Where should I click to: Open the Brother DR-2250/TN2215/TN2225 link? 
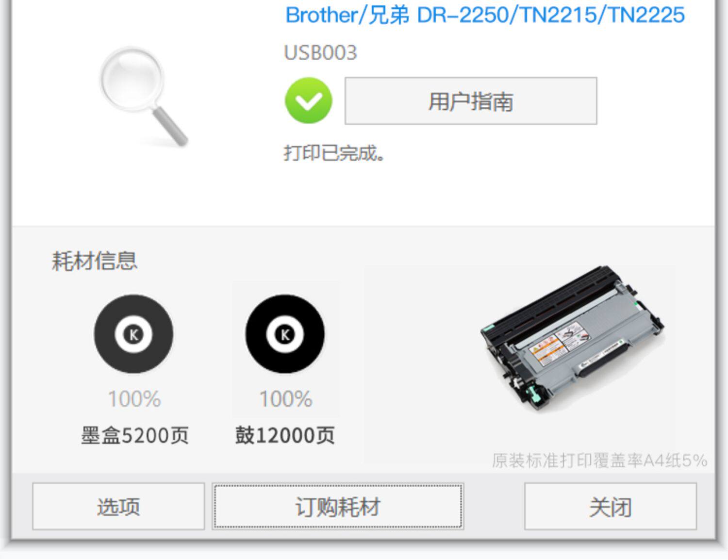click(485, 15)
